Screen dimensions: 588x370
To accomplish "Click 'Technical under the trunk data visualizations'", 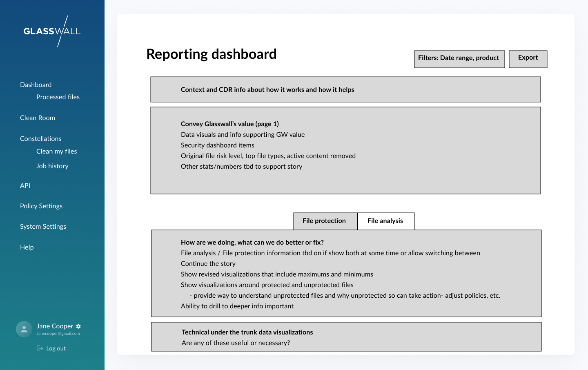I will point(247,332).
